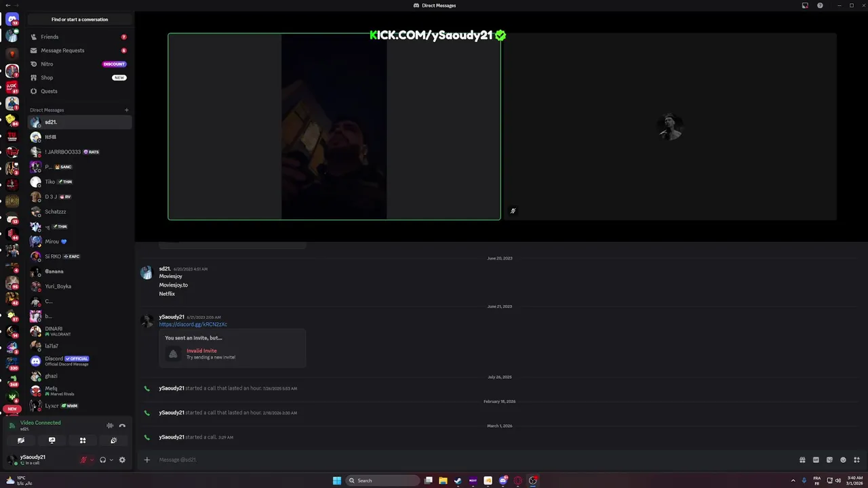868x488 pixels.
Task: Open the Schatzzz direct message
Action: point(79,211)
